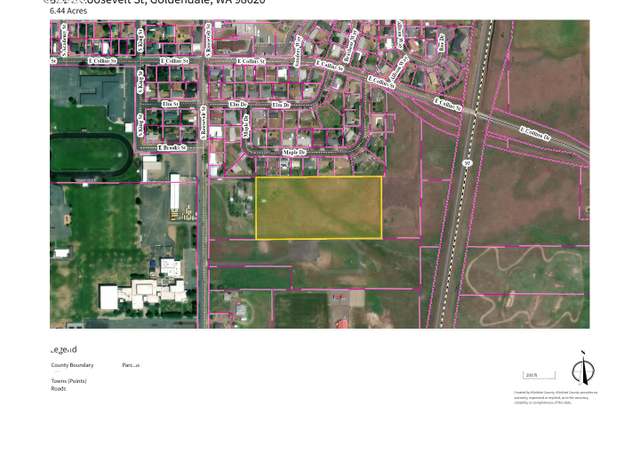The width and height of the screenshot is (640, 460).
Task: Click the yellow highlighted parcel on the map
Action: (319, 208)
